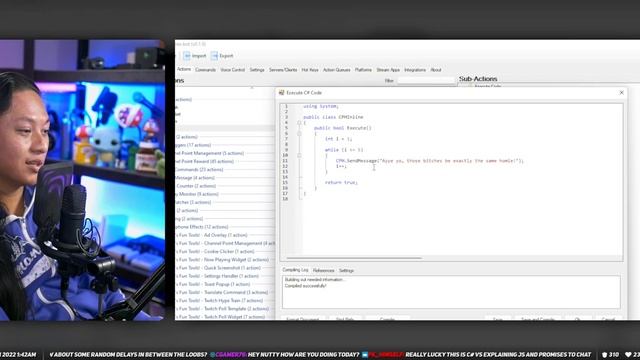Go to the main Settings tab
This screenshot has width=640, height=360.
pyautogui.click(x=257, y=70)
